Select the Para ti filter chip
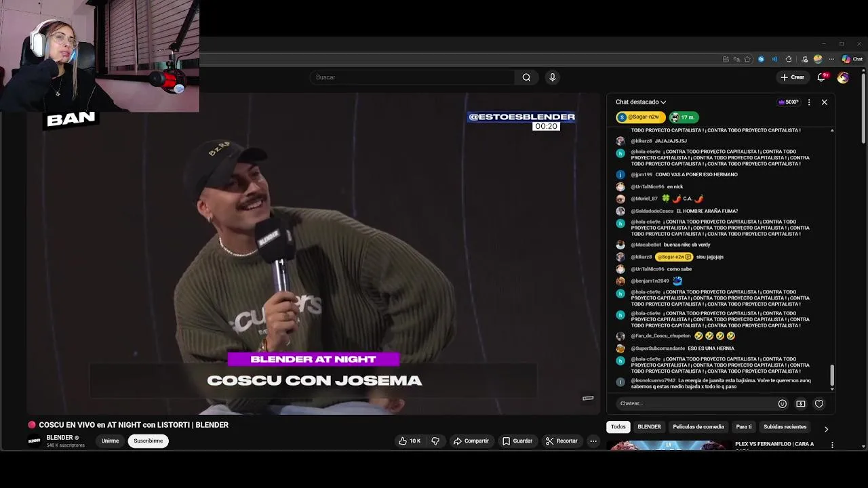This screenshot has width=868, height=488. [x=744, y=427]
